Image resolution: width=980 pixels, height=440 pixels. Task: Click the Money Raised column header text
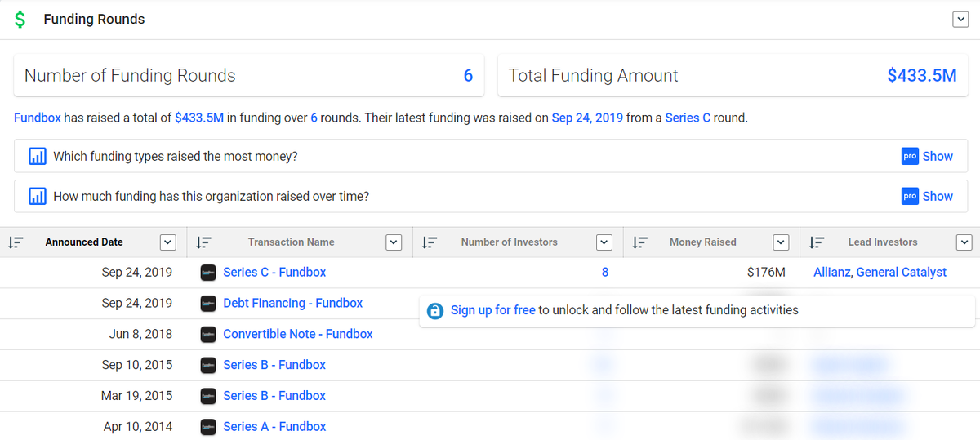(703, 242)
